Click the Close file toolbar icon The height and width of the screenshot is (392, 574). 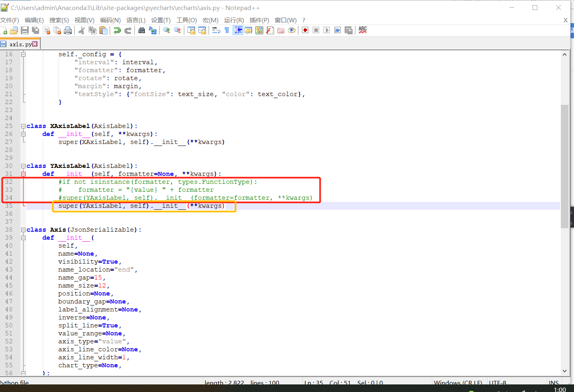pyautogui.click(x=47, y=30)
